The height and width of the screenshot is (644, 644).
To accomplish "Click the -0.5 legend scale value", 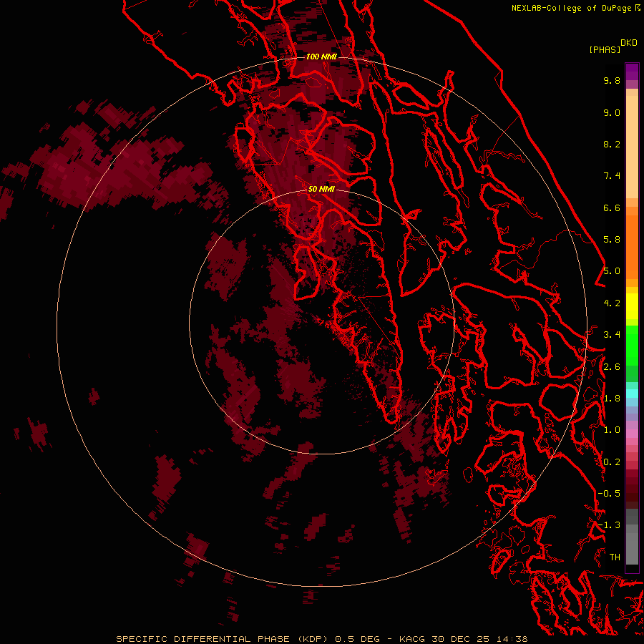I will tap(609, 494).
